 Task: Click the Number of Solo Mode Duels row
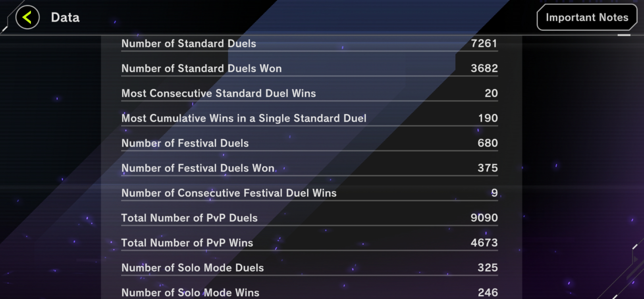click(309, 268)
